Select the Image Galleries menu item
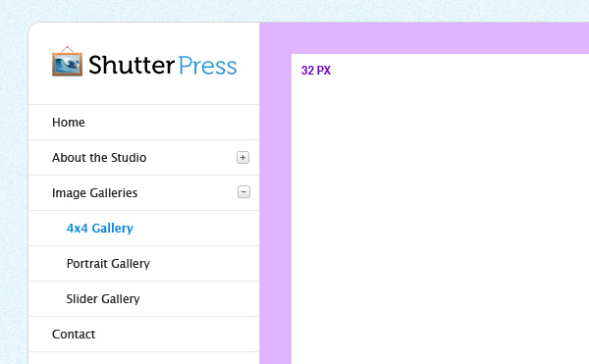589x364 pixels. point(94,193)
